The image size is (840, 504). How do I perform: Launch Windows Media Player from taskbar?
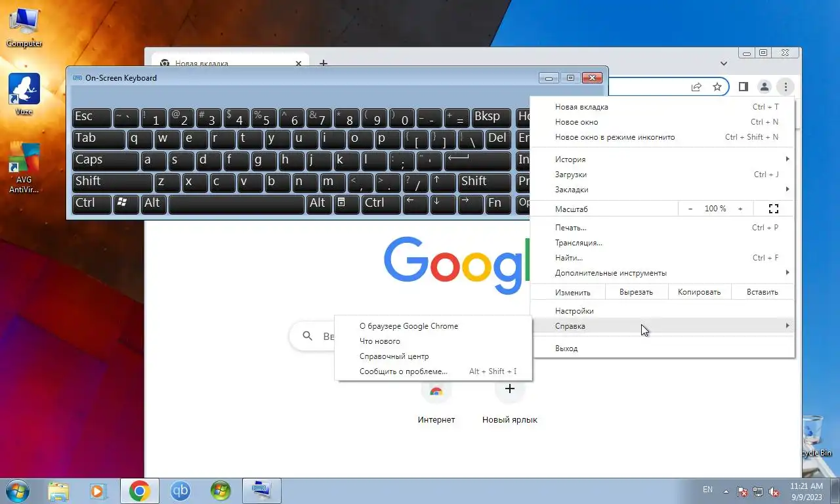tap(98, 491)
